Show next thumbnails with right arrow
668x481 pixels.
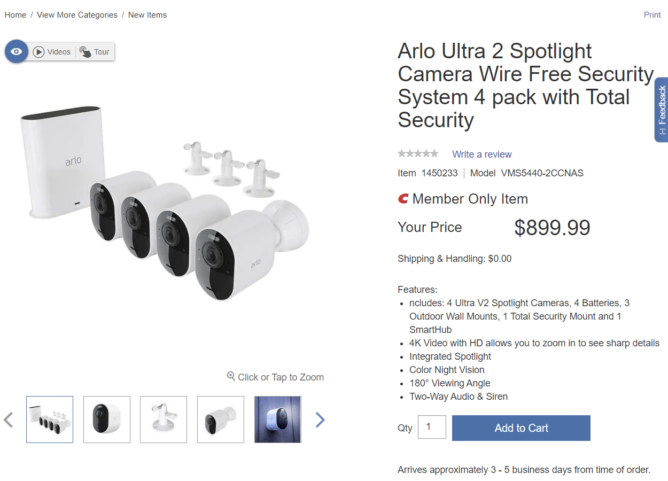320,420
